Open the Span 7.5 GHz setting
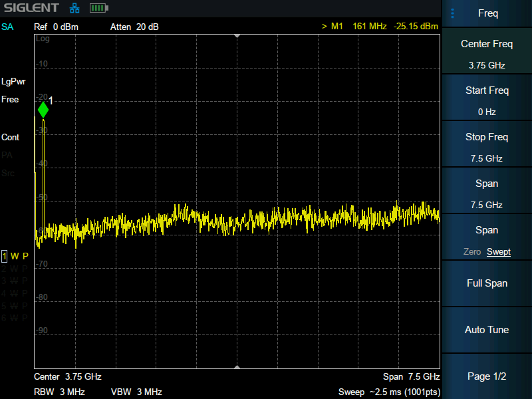Image resolution: width=532 pixels, height=399 pixels. [x=487, y=194]
